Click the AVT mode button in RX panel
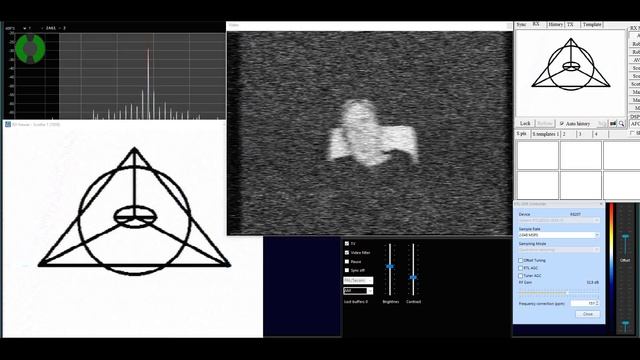Image resolution: width=640 pixels, height=360 pixels. (635, 60)
